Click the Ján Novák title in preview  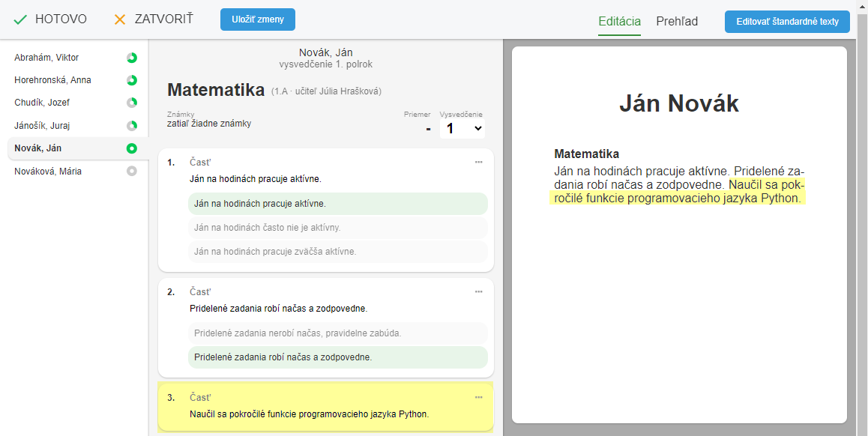tap(679, 103)
